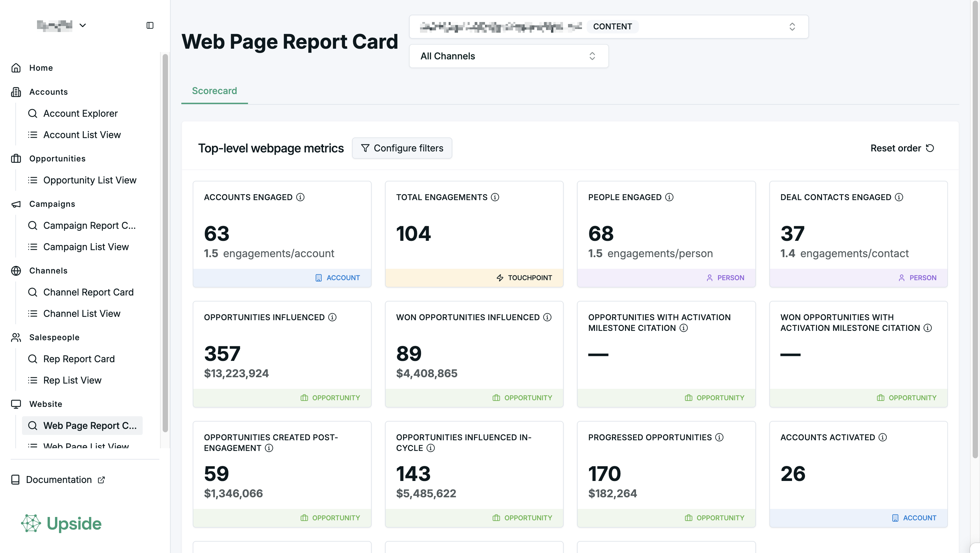
Task: Open Rep List View in sidebar
Action: (x=72, y=380)
